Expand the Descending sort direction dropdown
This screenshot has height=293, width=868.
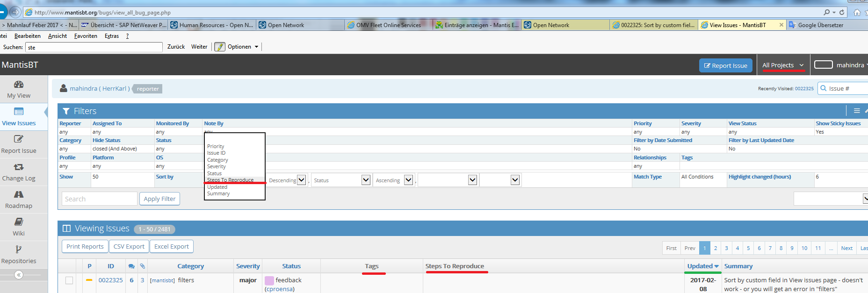(x=302, y=180)
